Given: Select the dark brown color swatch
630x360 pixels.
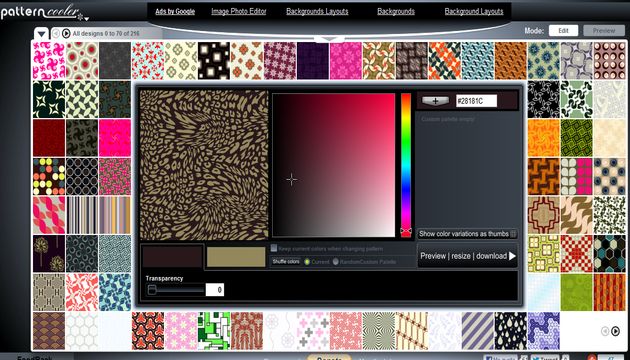Looking at the screenshot, I should [x=172, y=257].
